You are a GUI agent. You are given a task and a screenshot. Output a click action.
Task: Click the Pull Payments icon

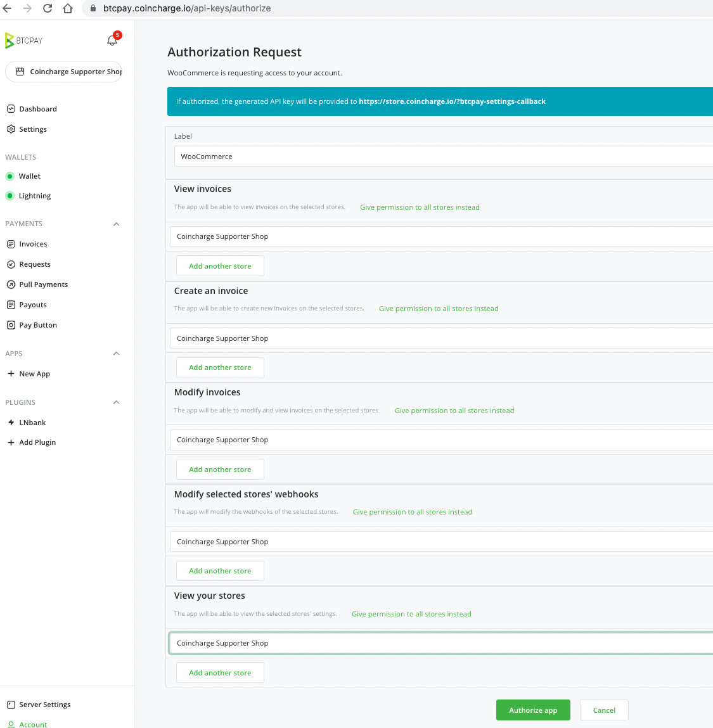point(11,284)
